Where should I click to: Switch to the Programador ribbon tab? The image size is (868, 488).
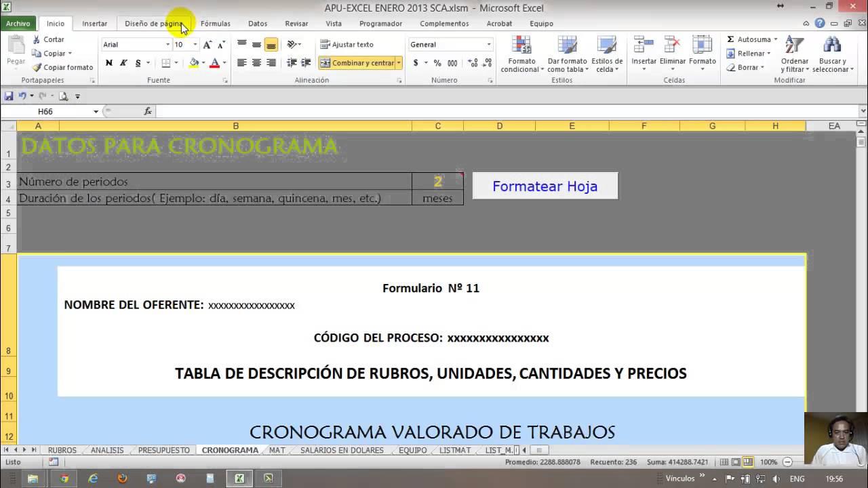click(380, 23)
